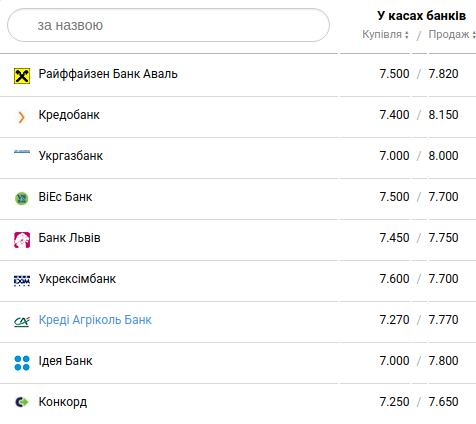
Task: Open Ідея Банк bank name
Action: 65,361
